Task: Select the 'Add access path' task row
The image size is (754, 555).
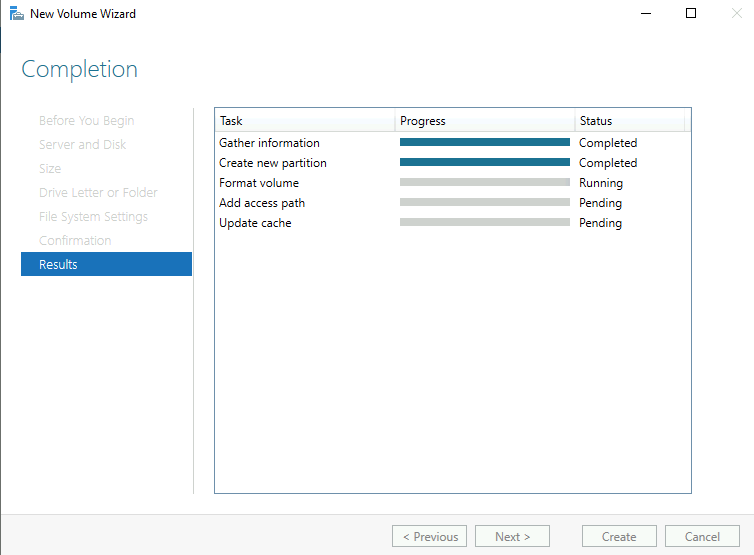Action: (453, 203)
